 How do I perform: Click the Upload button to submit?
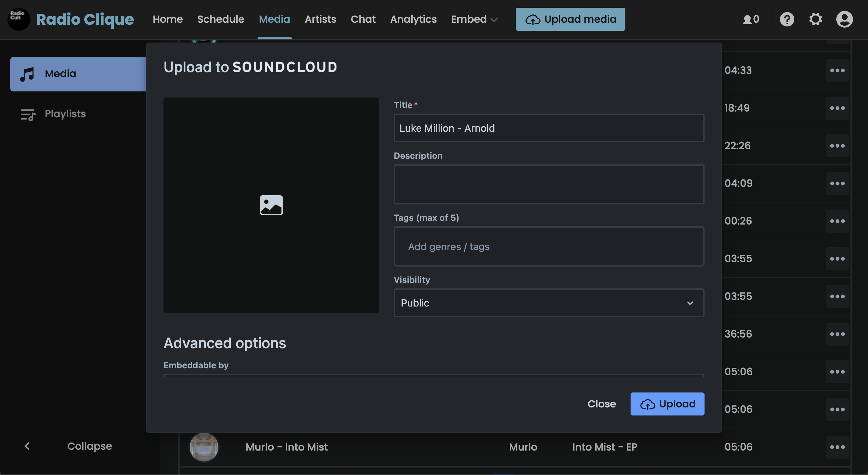click(667, 404)
